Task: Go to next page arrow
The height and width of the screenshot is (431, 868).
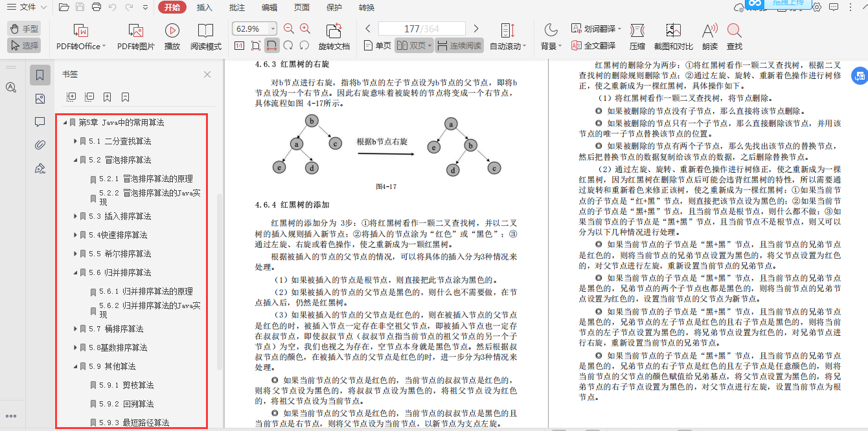Action: tap(476, 28)
